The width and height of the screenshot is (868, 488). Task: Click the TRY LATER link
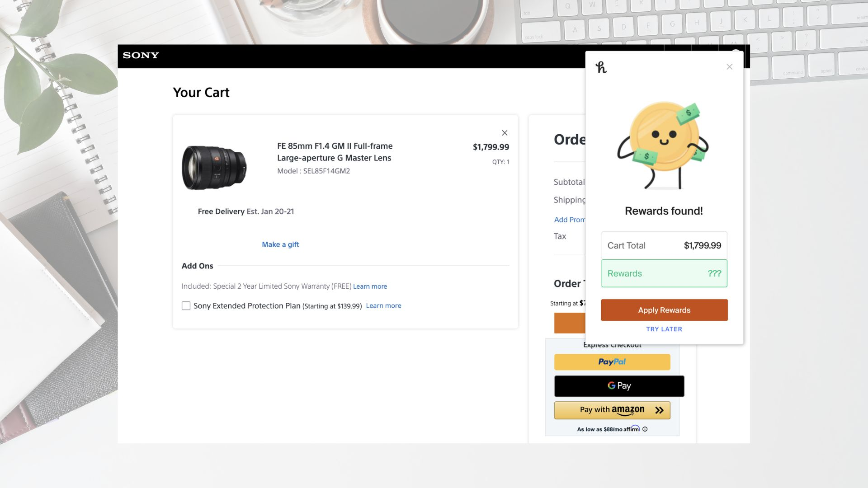pos(664,329)
